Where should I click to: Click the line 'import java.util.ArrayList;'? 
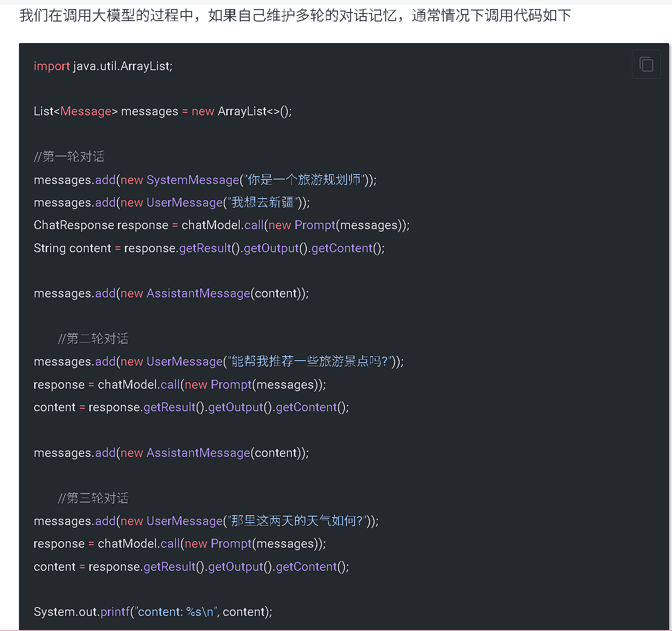click(103, 66)
